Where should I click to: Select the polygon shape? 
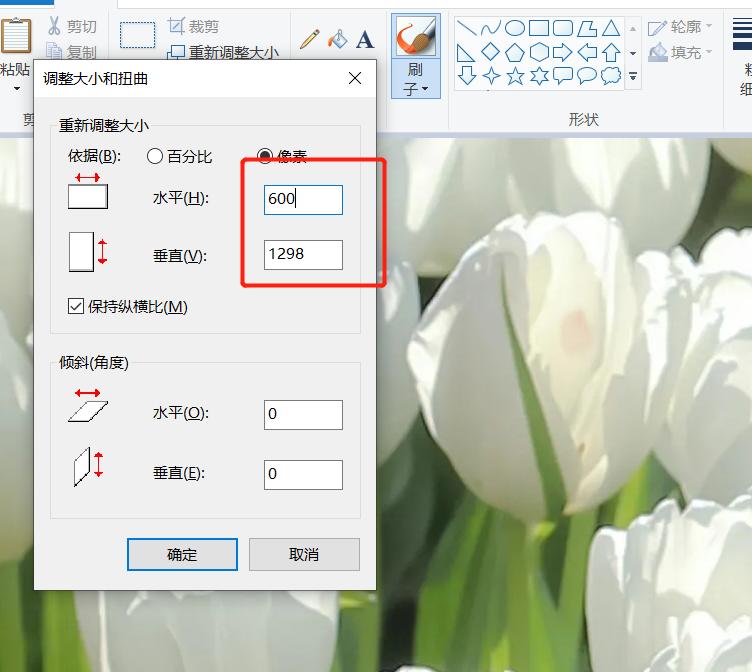(x=587, y=28)
